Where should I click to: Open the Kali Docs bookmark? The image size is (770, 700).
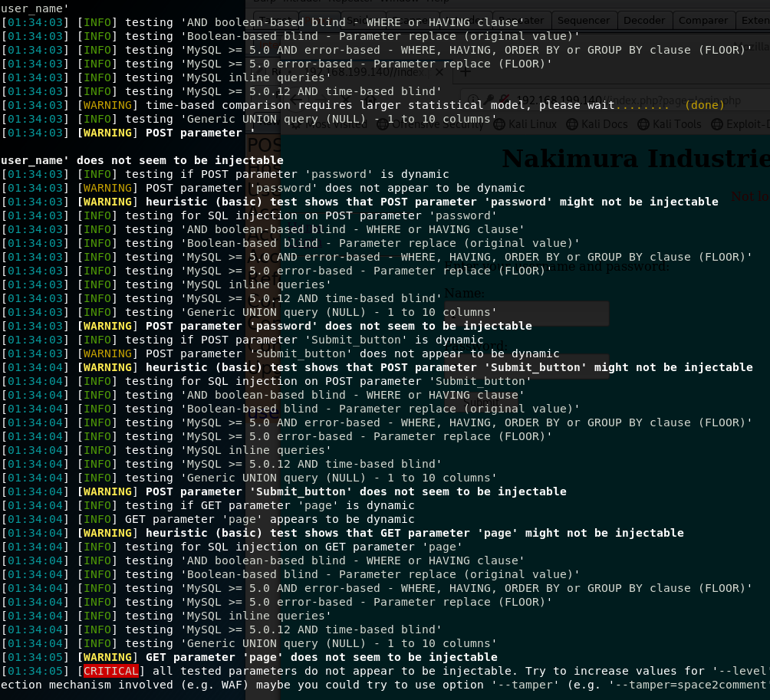597,124
